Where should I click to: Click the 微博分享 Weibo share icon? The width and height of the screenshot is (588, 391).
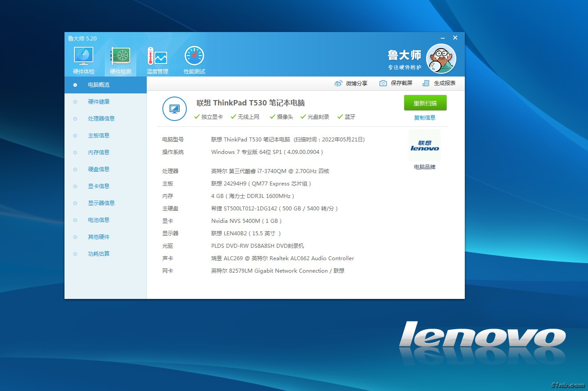pyautogui.click(x=338, y=84)
